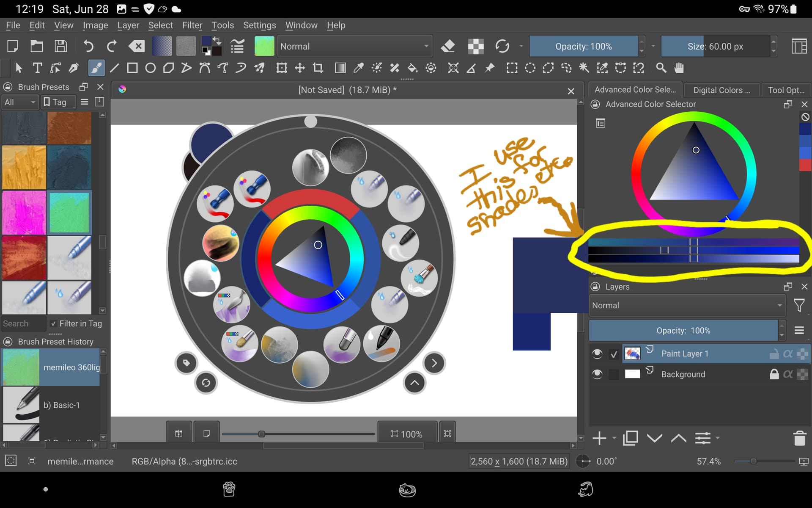Click the Tag button in Brush Presets
Viewport: 812px width, 508px height.
coord(58,102)
